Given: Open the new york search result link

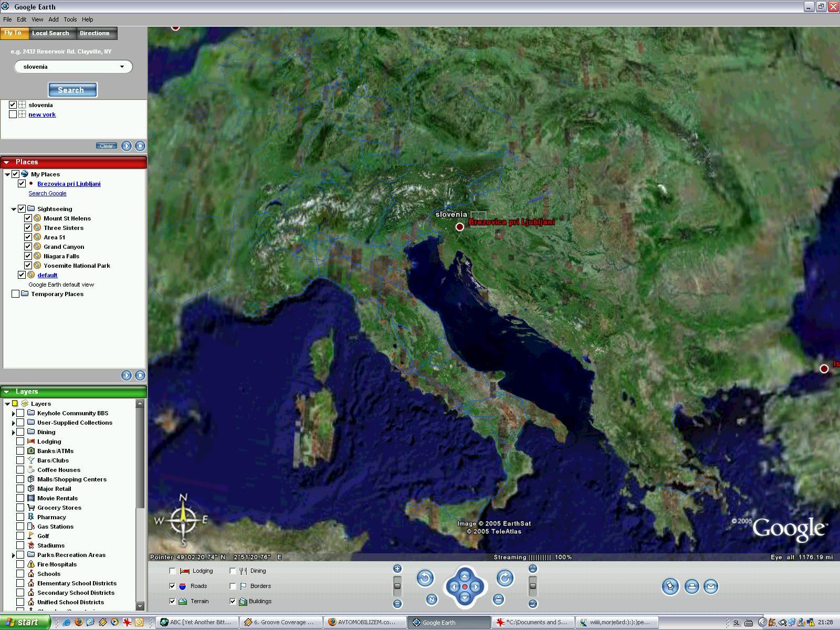Looking at the screenshot, I should coord(42,114).
